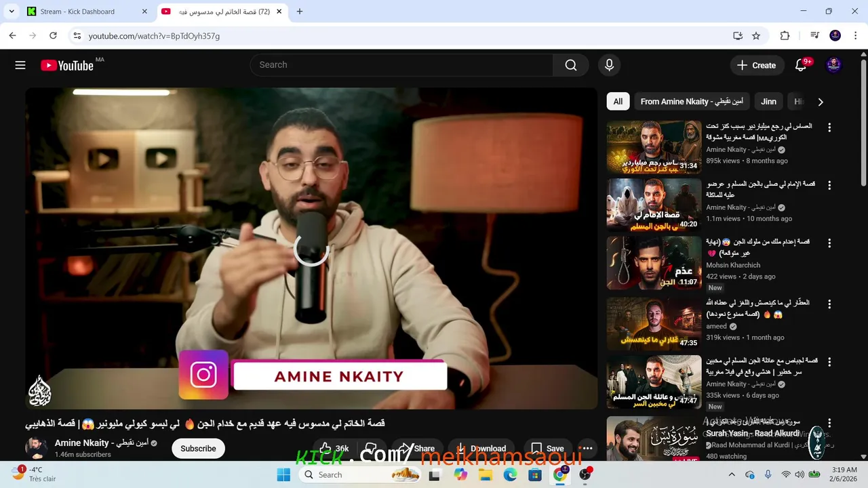
Task: Open options for the ameed video
Action: pos(829,304)
